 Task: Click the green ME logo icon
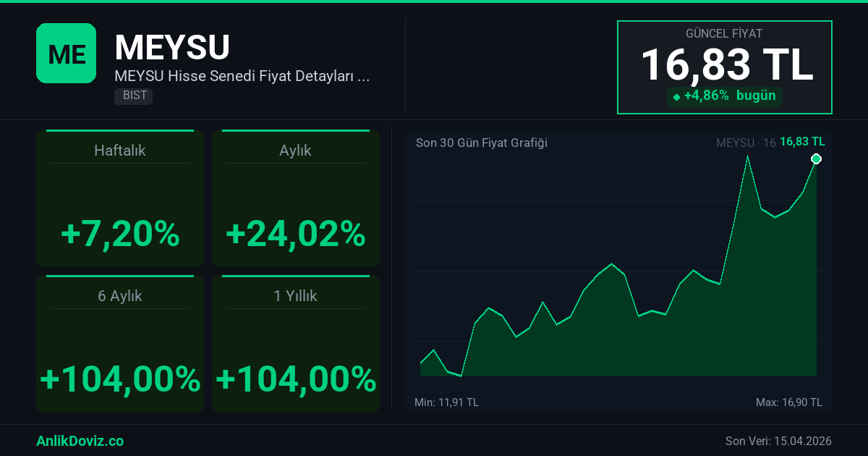pos(66,53)
